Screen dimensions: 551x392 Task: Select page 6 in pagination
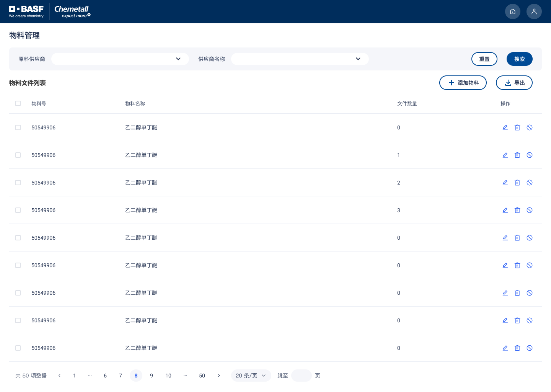105,376
